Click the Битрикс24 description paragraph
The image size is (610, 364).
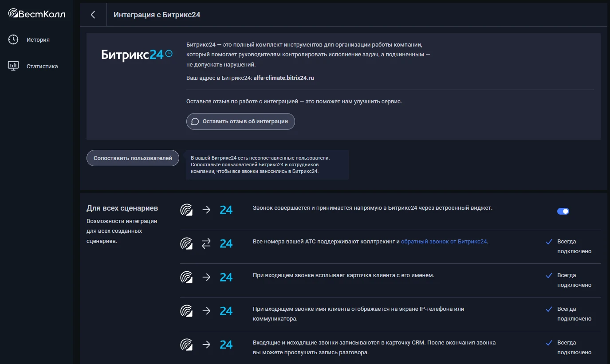pyautogui.click(x=308, y=55)
